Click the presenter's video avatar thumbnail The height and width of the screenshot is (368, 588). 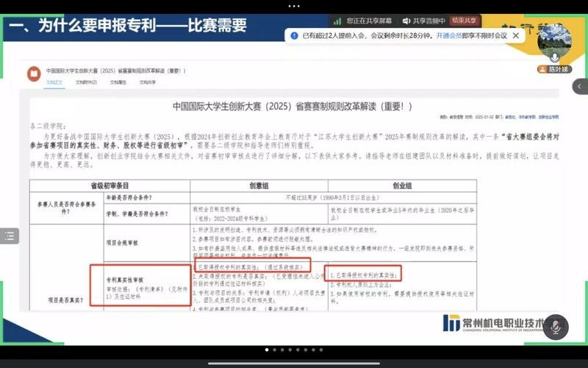tap(554, 45)
